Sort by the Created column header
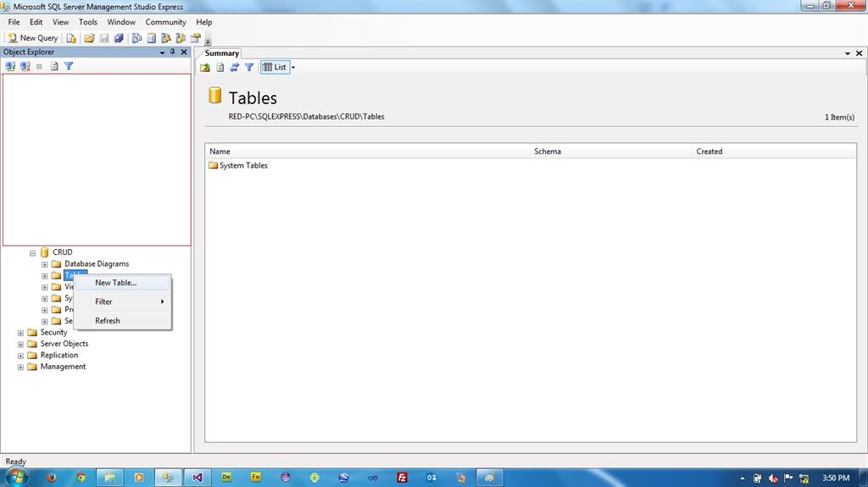The width and height of the screenshot is (868, 487). click(x=774, y=152)
